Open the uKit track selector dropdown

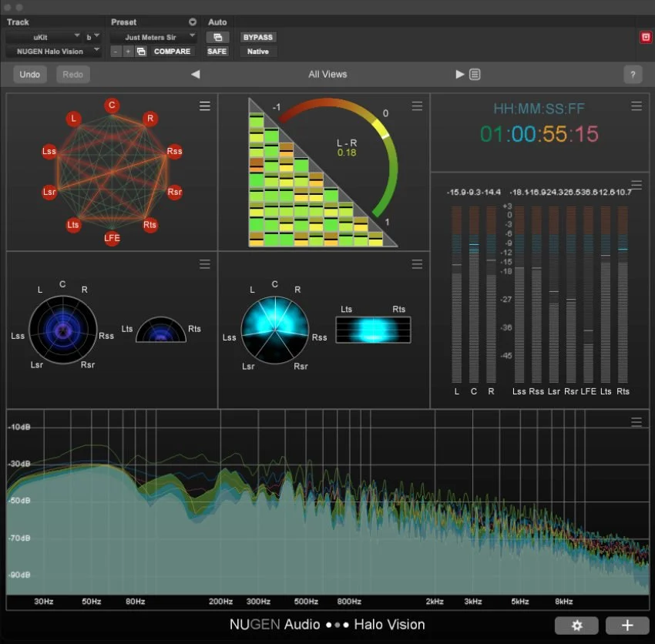(43, 37)
